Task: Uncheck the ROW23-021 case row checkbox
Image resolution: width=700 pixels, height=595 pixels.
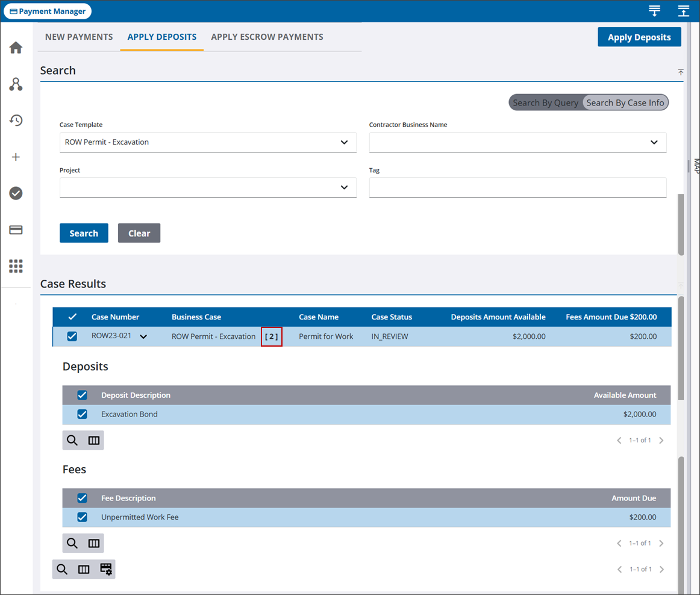Action: click(72, 336)
